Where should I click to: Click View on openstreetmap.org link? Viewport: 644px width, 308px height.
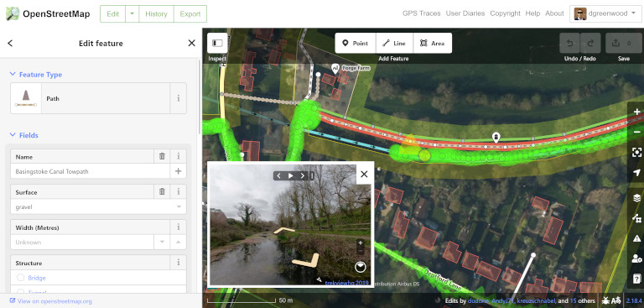coord(51,301)
